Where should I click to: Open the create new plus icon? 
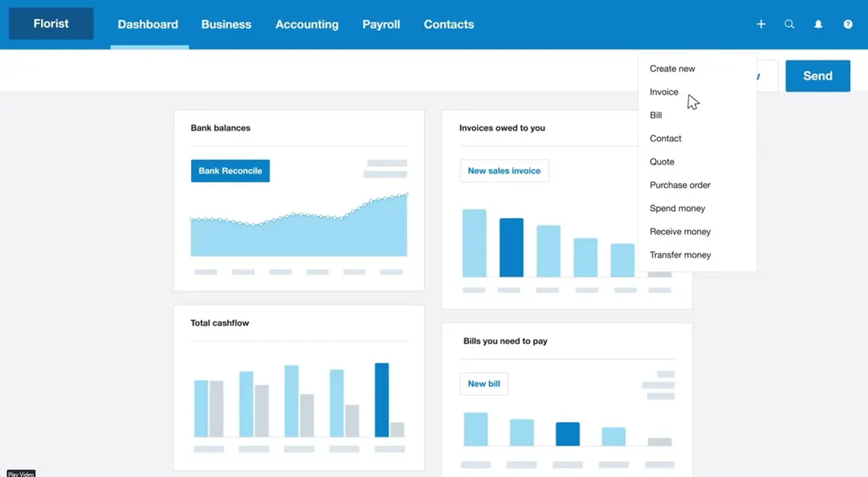761,24
